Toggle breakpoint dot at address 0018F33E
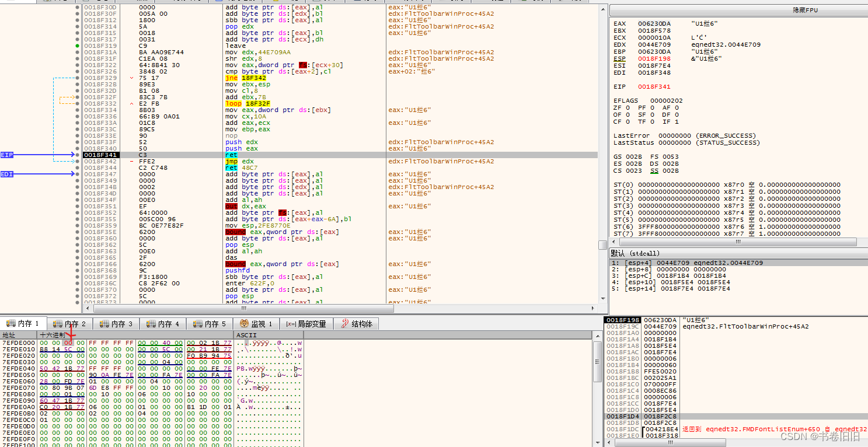The width and height of the screenshot is (868, 447). pos(78,135)
